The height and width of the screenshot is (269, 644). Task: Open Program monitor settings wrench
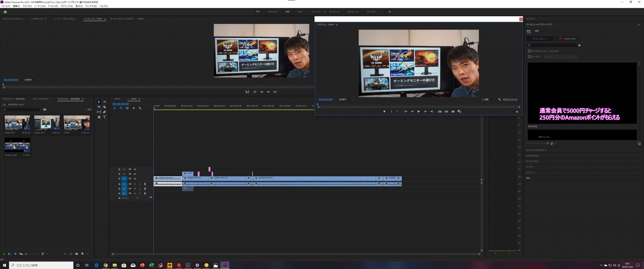499,100
